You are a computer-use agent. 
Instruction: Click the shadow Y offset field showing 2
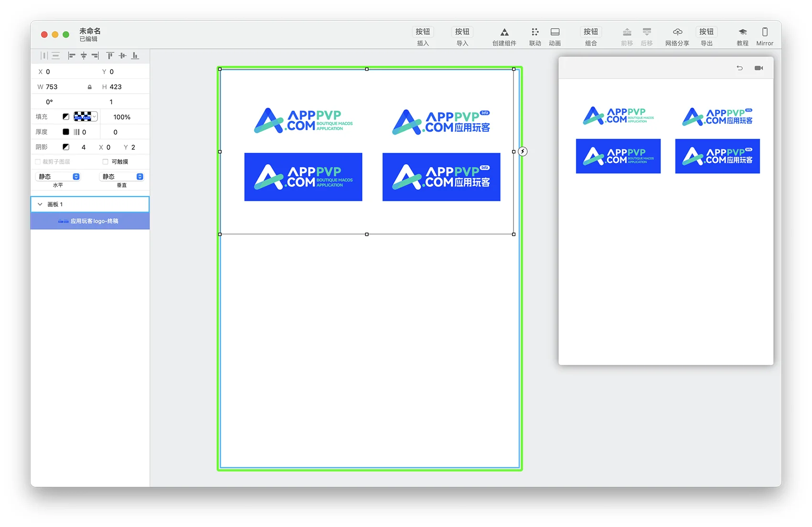click(x=133, y=147)
